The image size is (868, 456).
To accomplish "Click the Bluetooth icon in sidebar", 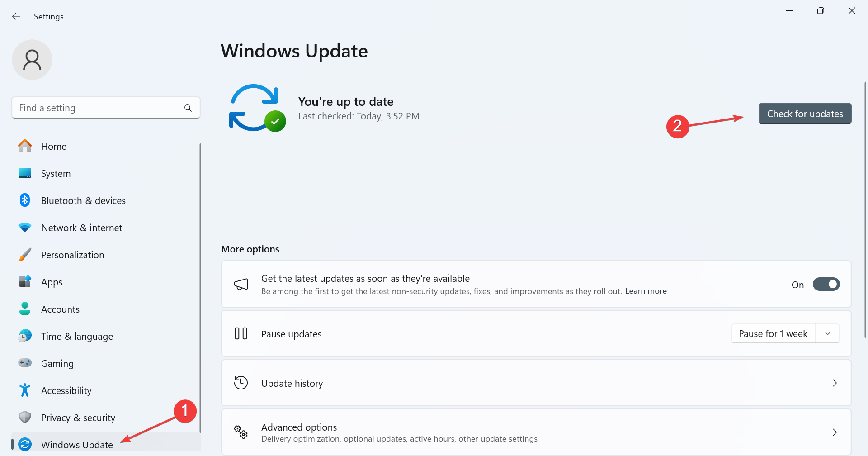I will 25,200.
